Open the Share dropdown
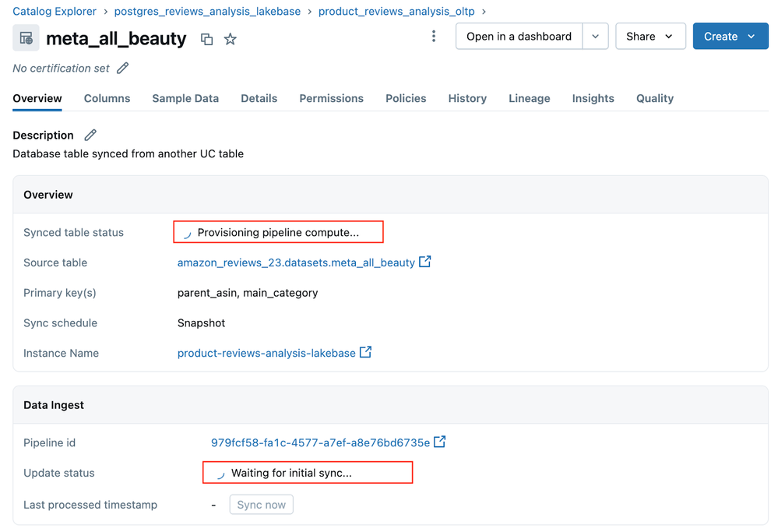778x532 pixels. click(650, 37)
